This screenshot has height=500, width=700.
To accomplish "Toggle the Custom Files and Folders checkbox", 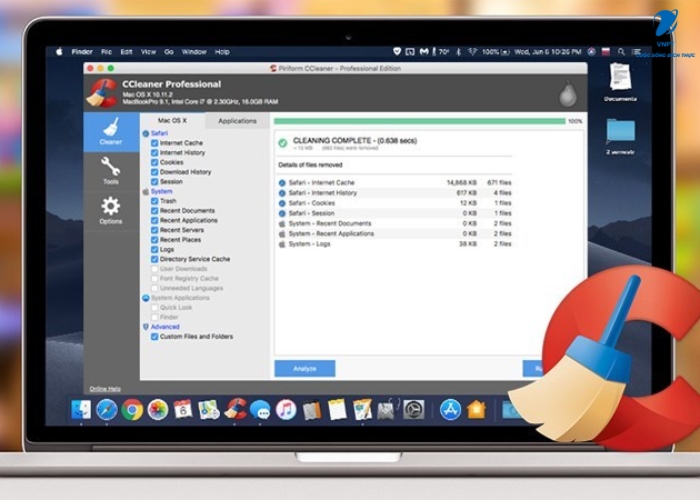I will [154, 337].
